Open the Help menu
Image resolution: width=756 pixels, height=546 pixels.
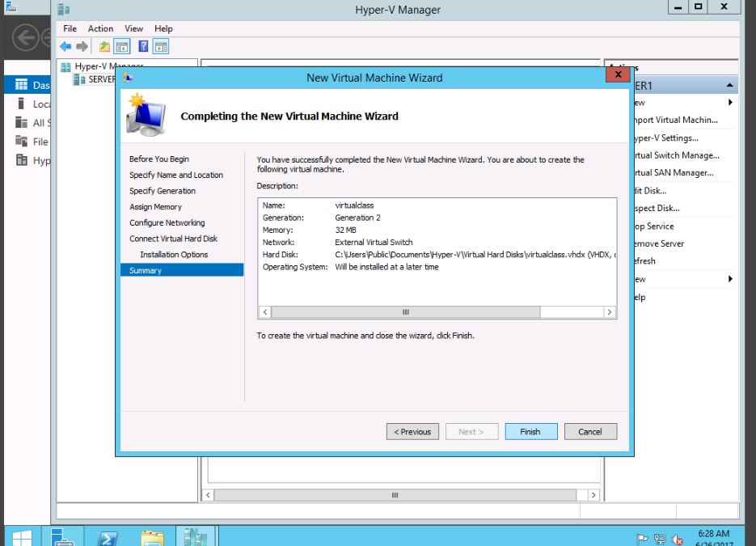[163, 28]
